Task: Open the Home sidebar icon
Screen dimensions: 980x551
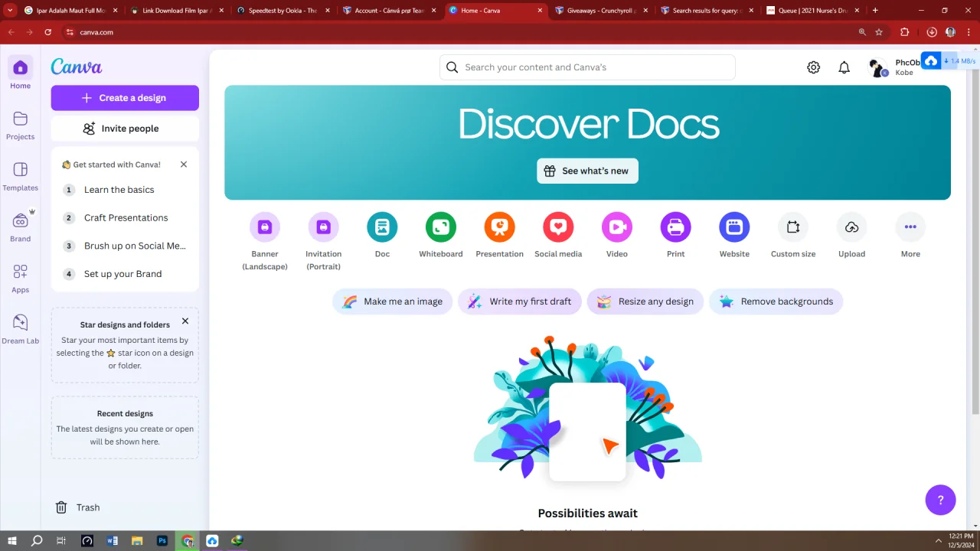Action: [x=21, y=68]
